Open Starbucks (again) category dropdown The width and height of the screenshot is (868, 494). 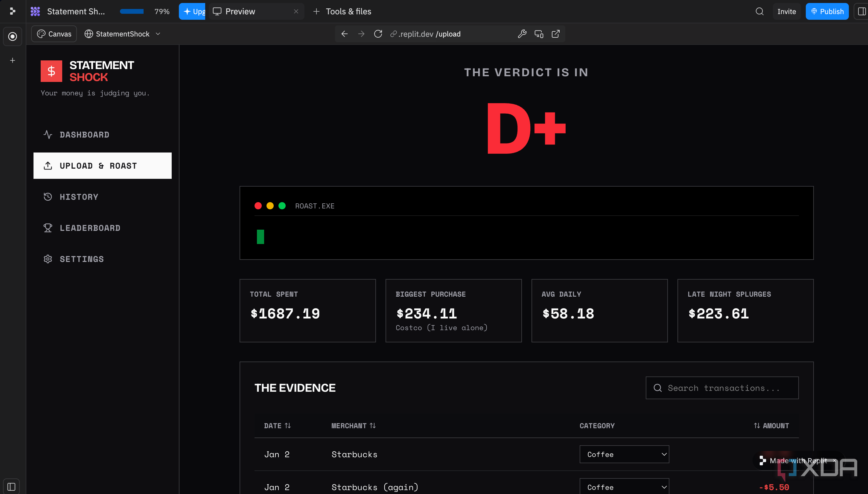pyautogui.click(x=624, y=487)
